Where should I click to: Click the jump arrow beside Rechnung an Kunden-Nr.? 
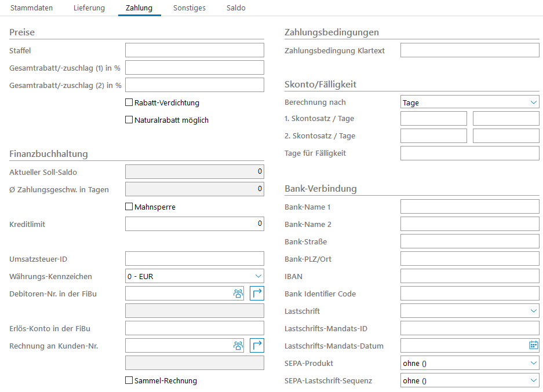[x=257, y=346]
